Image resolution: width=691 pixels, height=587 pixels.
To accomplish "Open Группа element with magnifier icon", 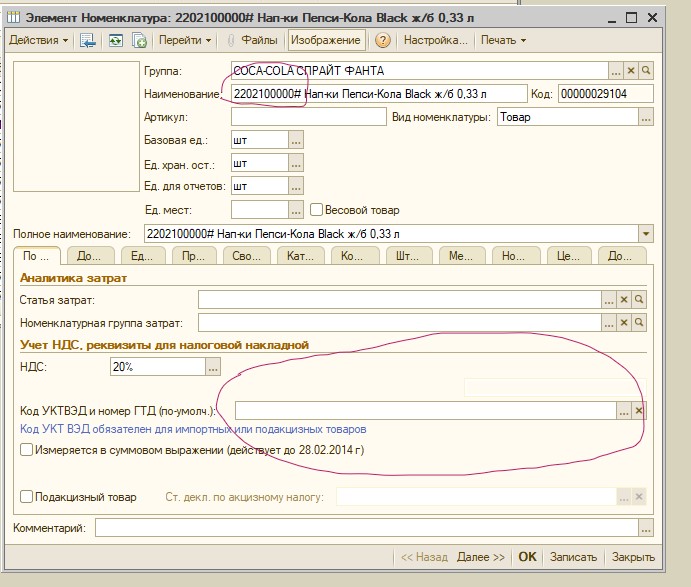I will click(x=646, y=71).
